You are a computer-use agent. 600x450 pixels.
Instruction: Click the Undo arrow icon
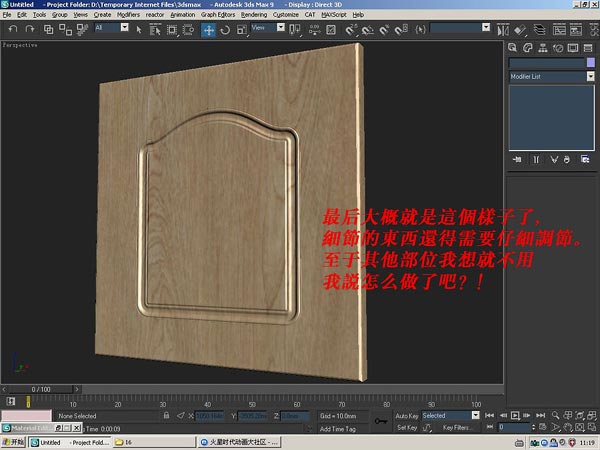pyautogui.click(x=11, y=30)
